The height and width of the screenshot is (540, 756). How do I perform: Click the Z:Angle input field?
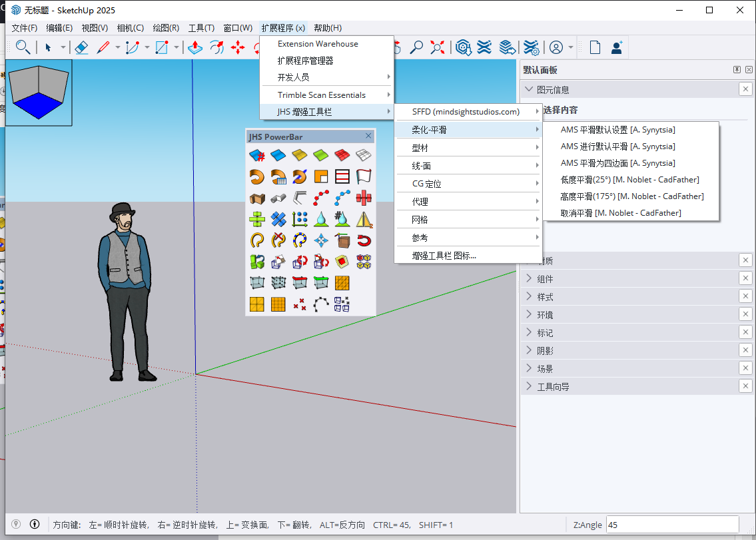(x=673, y=525)
